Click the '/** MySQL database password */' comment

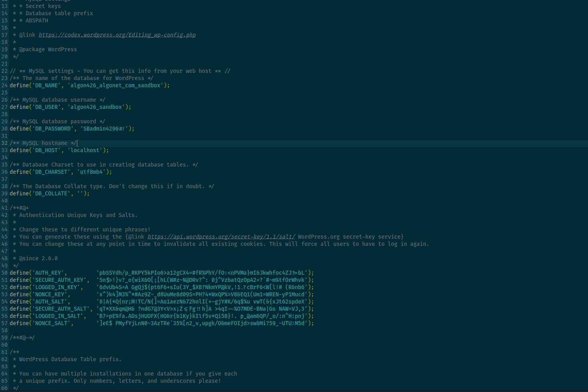(x=58, y=121)
